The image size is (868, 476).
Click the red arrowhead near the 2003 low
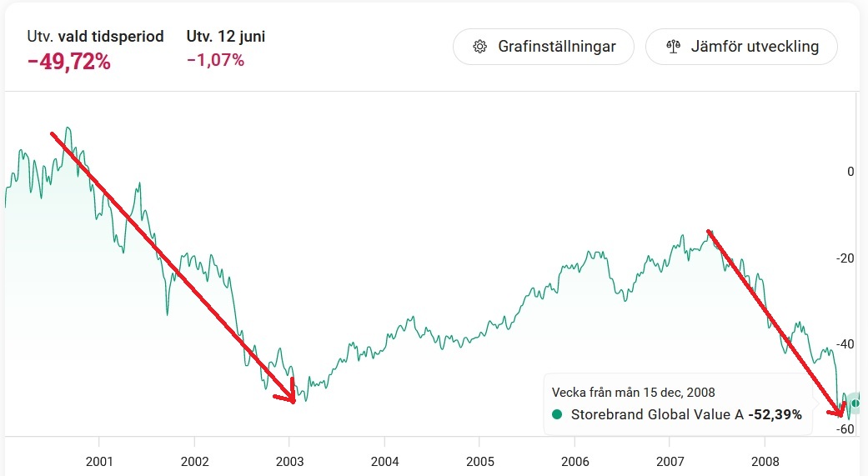point(292,395)
